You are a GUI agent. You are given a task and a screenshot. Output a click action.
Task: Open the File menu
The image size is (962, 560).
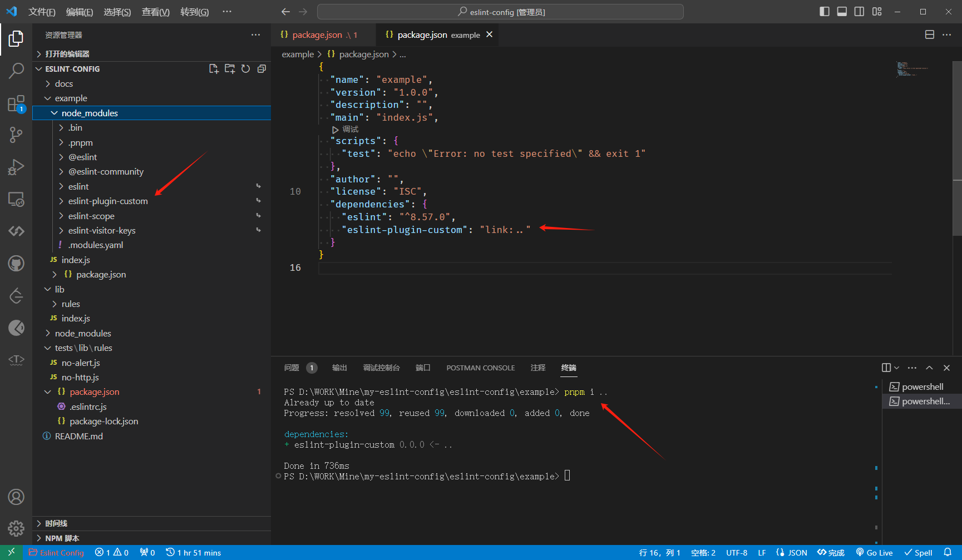[x=42, y=12]
